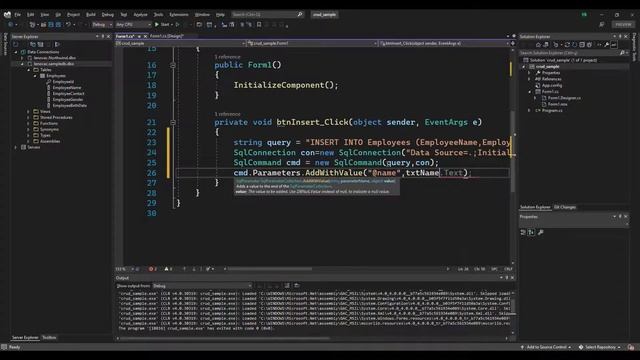Image resolution: width=640 pixels, height=360 pixels.
Task: Switch to Toolbox tab at bottom left
Action: [x=49, y=338]
